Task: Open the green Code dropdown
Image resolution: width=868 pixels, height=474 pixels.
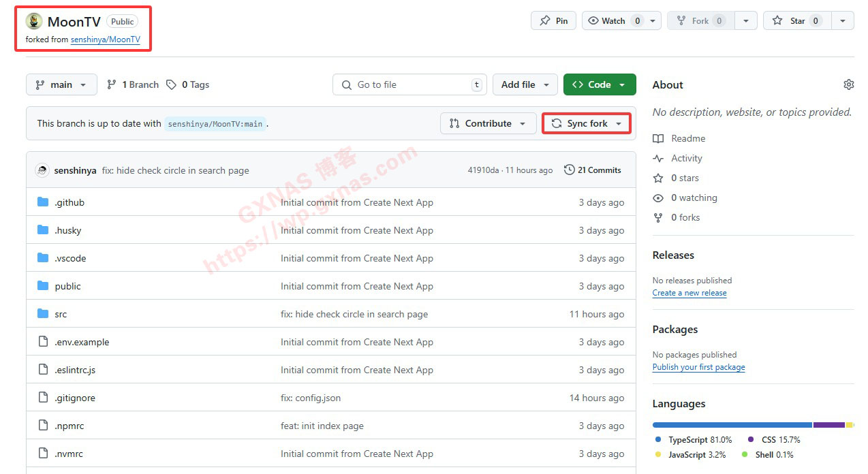Action: click(x=600, y=84)
